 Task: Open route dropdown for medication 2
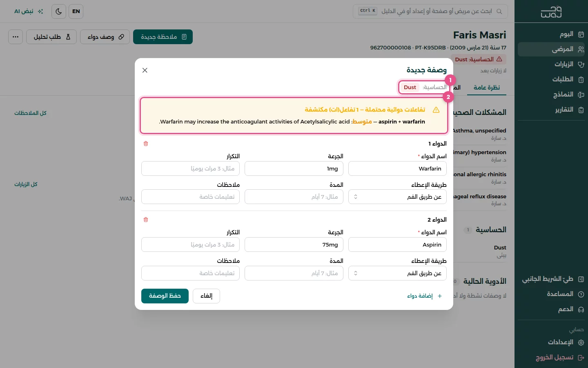point(397,273)
